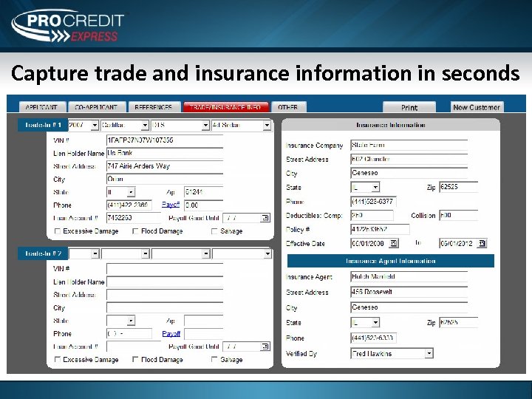Image resolution: width=532 pixels, height=399 pixels.
Task: Click the ProCredit Express logo
Action: click(68, 26)
